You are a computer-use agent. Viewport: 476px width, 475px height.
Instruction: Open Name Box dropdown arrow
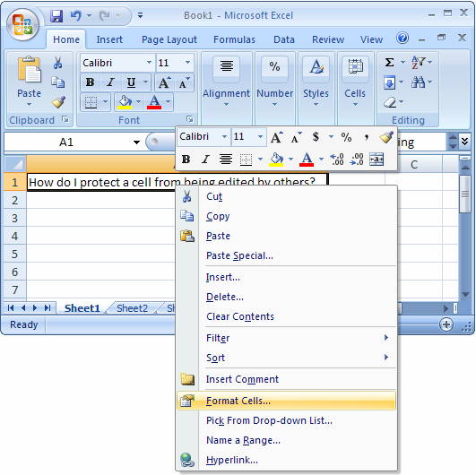tap(136, 142)
